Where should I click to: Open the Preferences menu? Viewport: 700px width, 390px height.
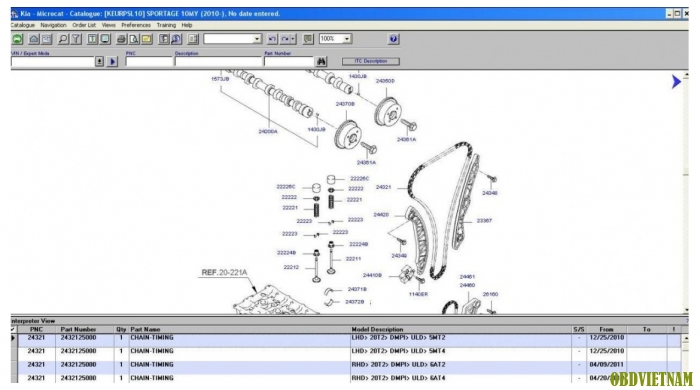click(136, 25)
